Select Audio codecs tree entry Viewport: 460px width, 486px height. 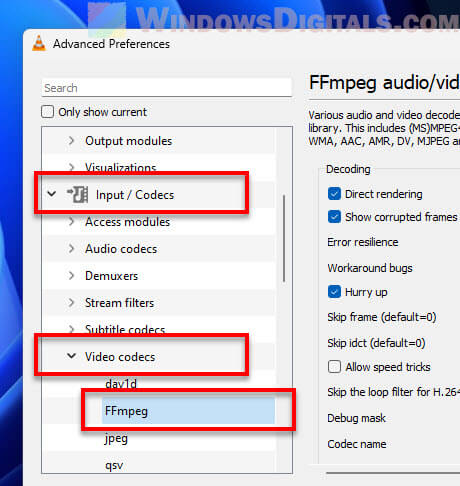pyautogui.click(x=121, y=249)
